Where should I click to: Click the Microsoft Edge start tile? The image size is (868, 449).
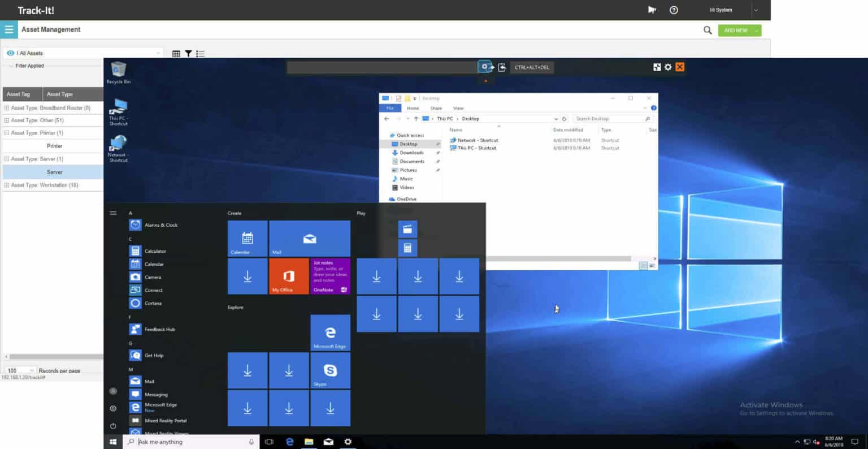pos(330,333)
